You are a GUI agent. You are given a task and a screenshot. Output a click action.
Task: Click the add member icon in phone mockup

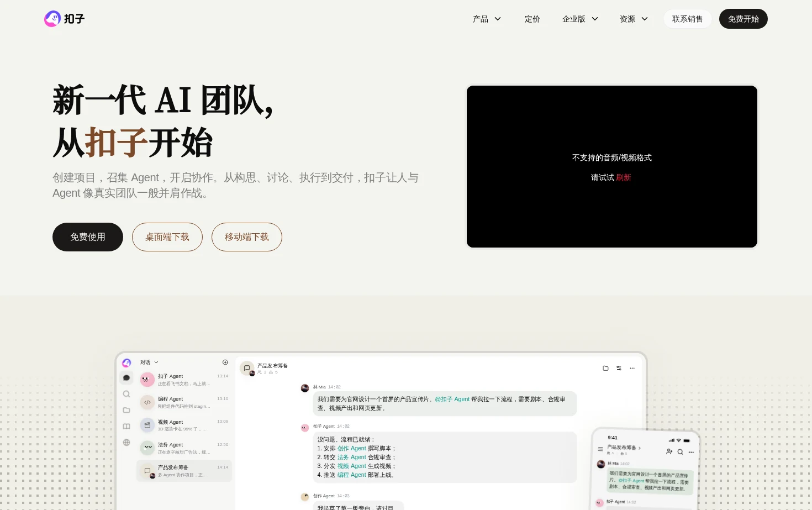[669, 451]
